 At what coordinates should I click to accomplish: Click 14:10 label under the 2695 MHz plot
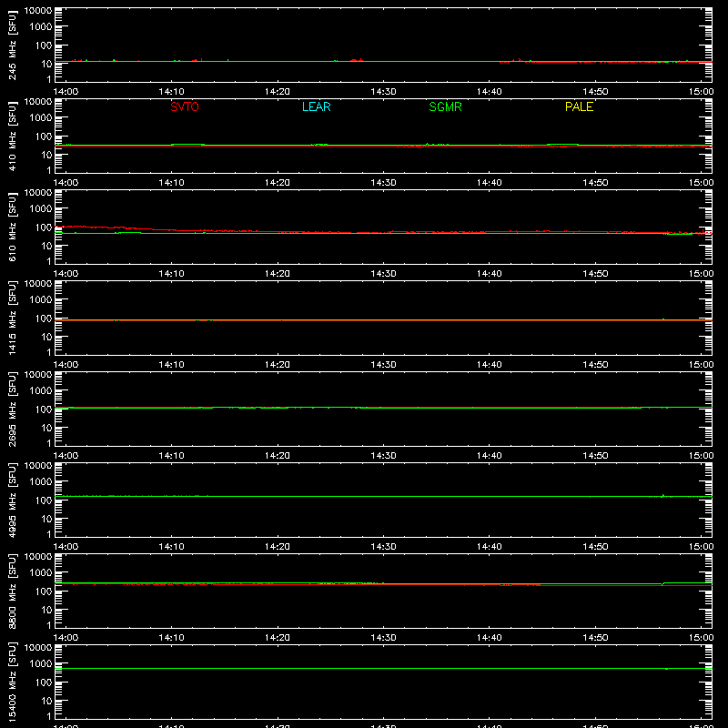pos(171,456)
